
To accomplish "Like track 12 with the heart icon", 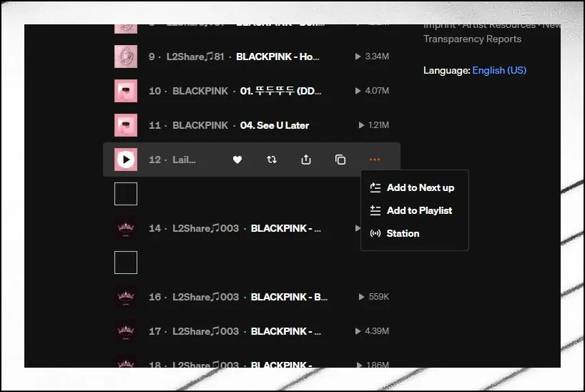I will [x=237, y=160].
